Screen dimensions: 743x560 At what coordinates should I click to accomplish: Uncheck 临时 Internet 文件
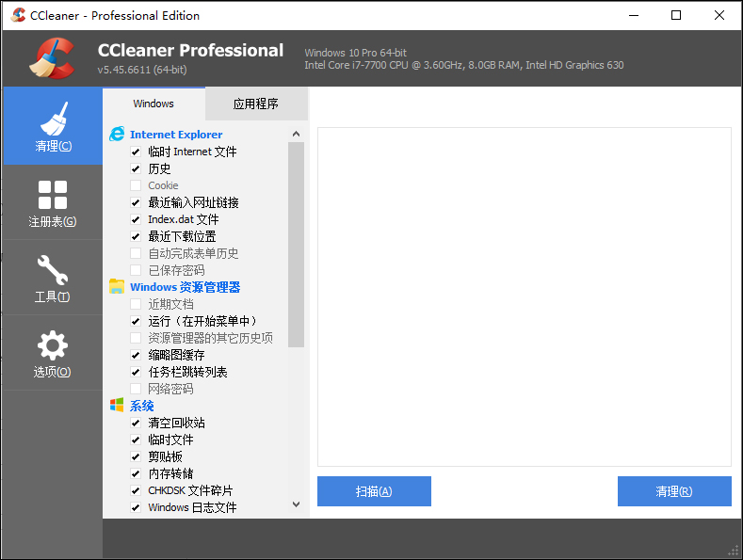point(136,152)
